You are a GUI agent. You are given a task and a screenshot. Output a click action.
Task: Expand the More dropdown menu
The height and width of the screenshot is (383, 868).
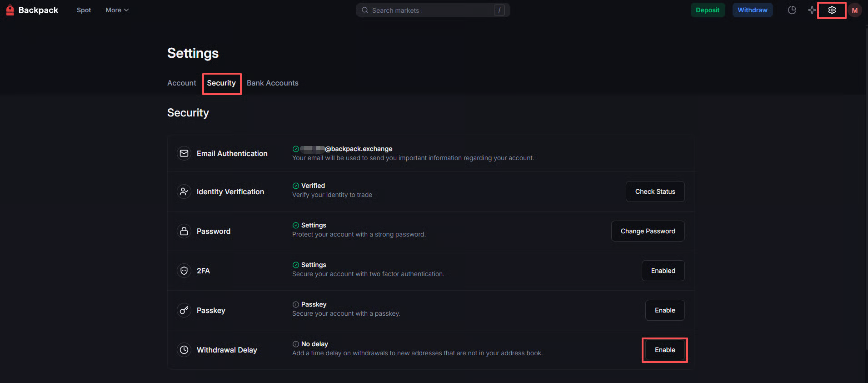click(117, 10)
